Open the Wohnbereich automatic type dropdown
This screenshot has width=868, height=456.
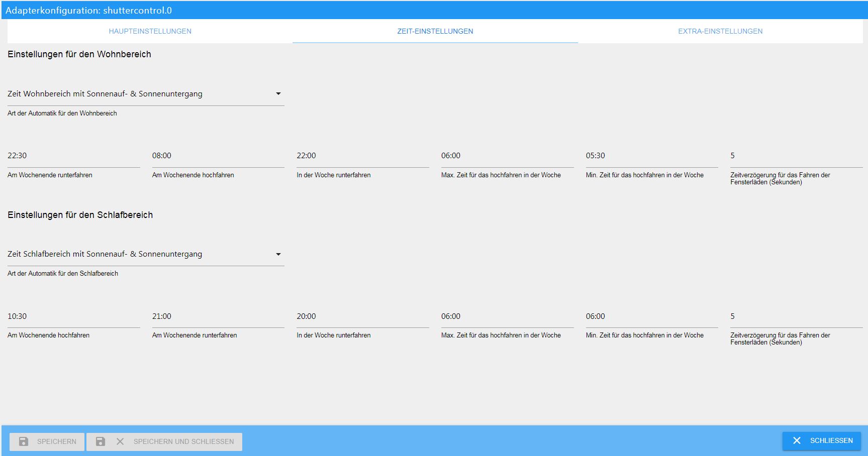(146, 94)
